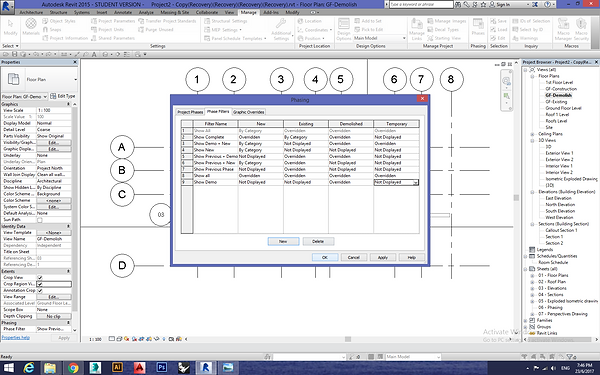Screen dimensions: 600x375
Task: Collapse the Floor Plans tree node
Action: (532, 76)
